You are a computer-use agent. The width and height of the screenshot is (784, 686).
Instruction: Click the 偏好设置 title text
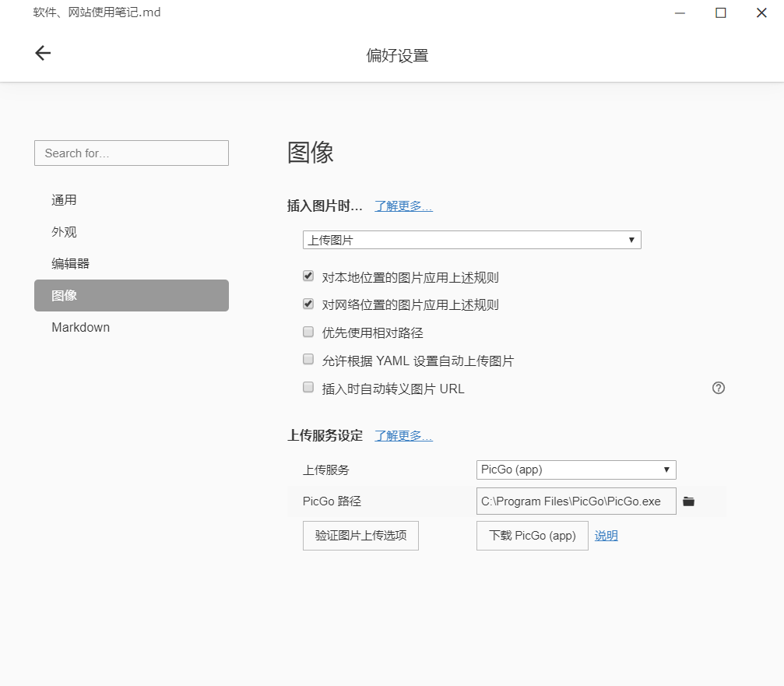click(x=397, y=55)
